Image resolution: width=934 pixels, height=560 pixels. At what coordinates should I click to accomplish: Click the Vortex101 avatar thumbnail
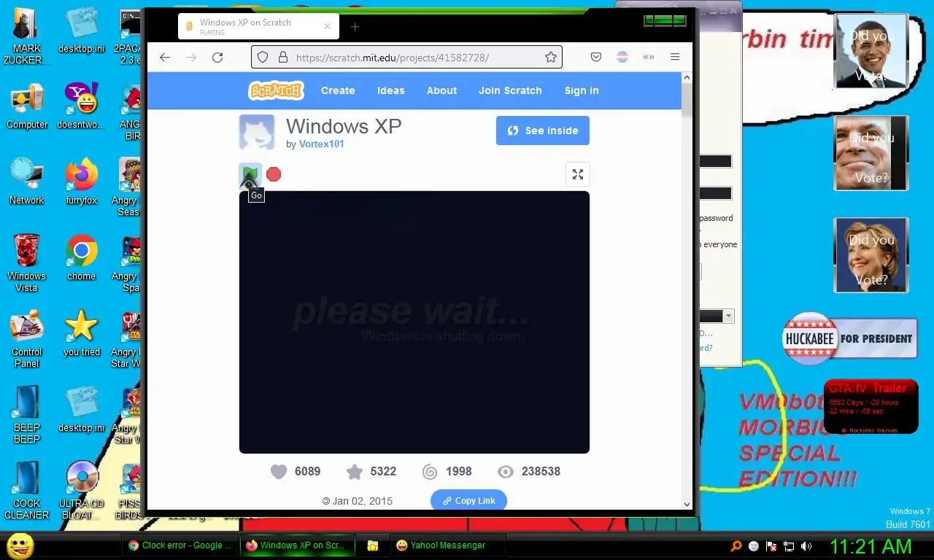(x=257, y=132)
